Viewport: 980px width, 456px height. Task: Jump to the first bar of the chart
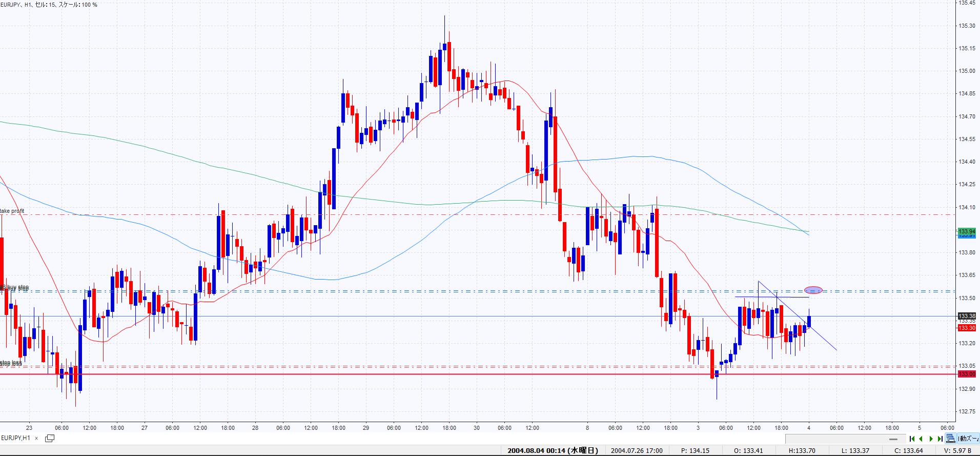pos(912,439)
